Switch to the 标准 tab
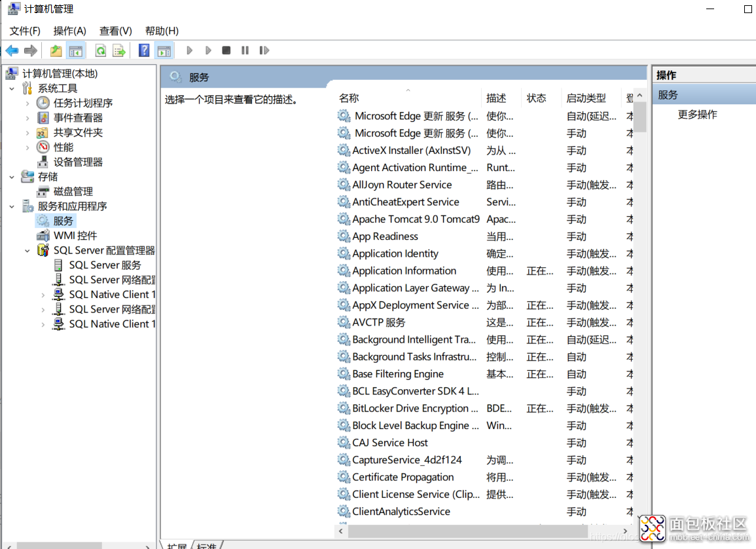 207,545
